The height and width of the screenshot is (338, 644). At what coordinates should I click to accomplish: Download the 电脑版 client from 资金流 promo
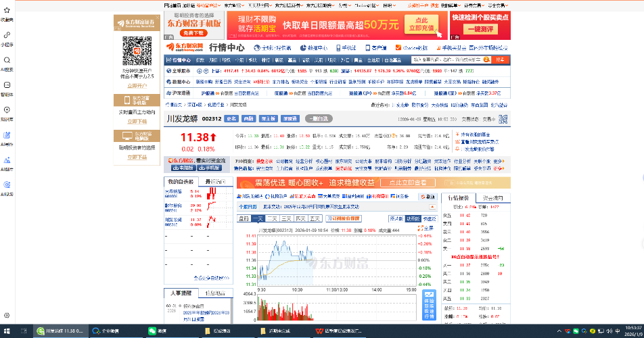(x=183, y=168)
